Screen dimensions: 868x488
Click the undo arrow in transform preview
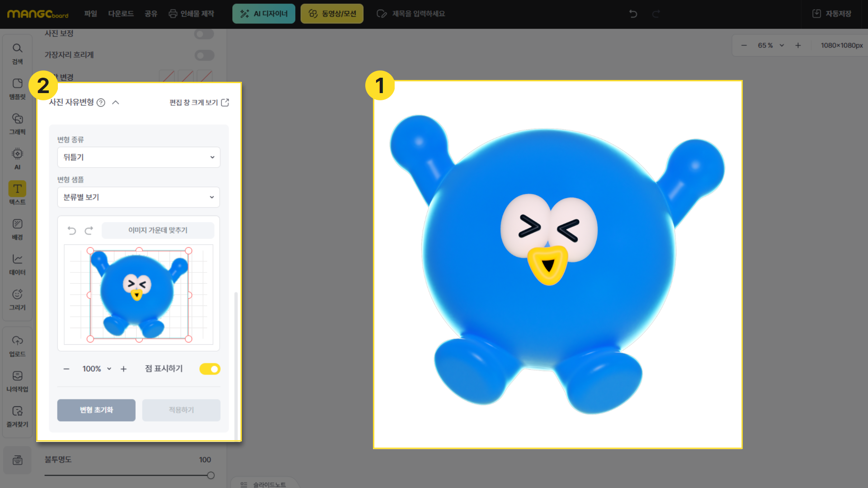[72, 230]
